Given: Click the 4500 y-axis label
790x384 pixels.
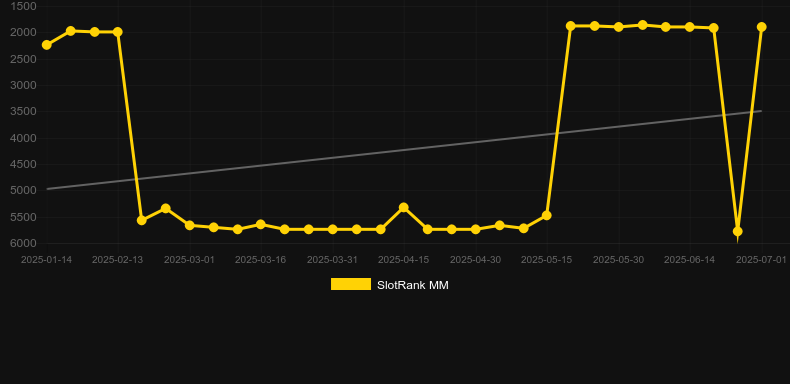Looking at the screenshot, I should (x=23, y=164).
